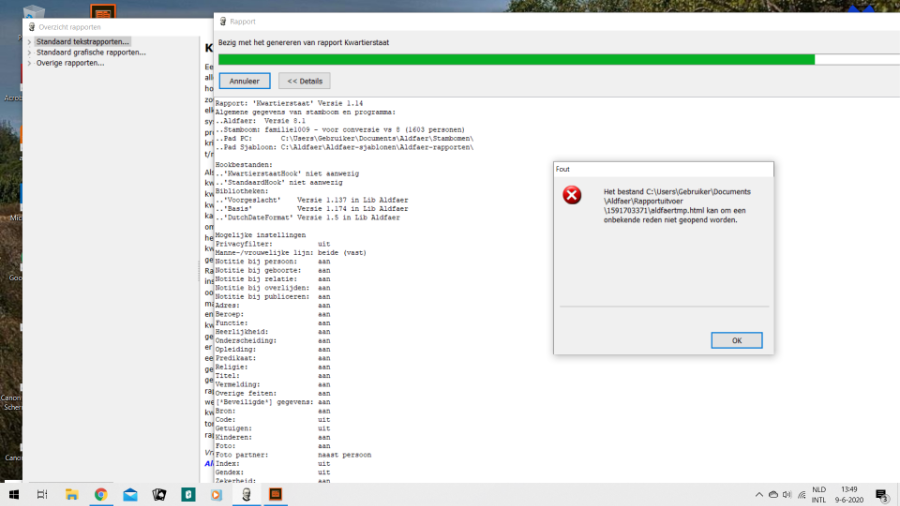Expand the Standaard grafische rapporten node

[x=29, y=52]
